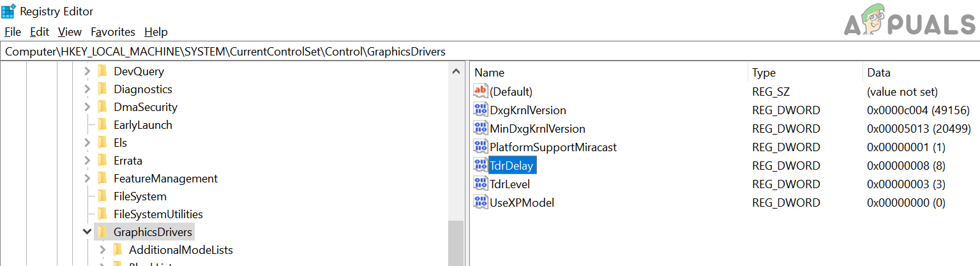The height and width of the screenshot is (266, 980).
Task: Click the tree pane scroll up arrow
Action: click(456, 71)
